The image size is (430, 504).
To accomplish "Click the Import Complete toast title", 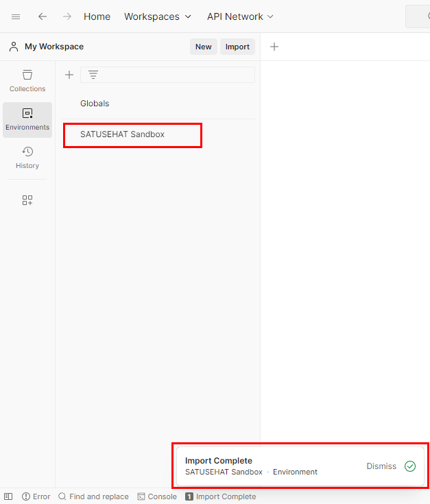I will [x=219, y=461].
